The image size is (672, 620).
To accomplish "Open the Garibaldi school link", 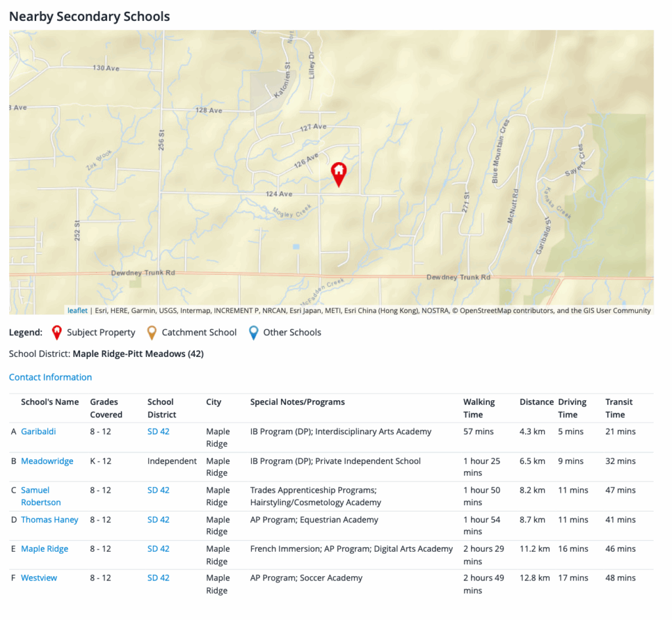I will (38, 432).
